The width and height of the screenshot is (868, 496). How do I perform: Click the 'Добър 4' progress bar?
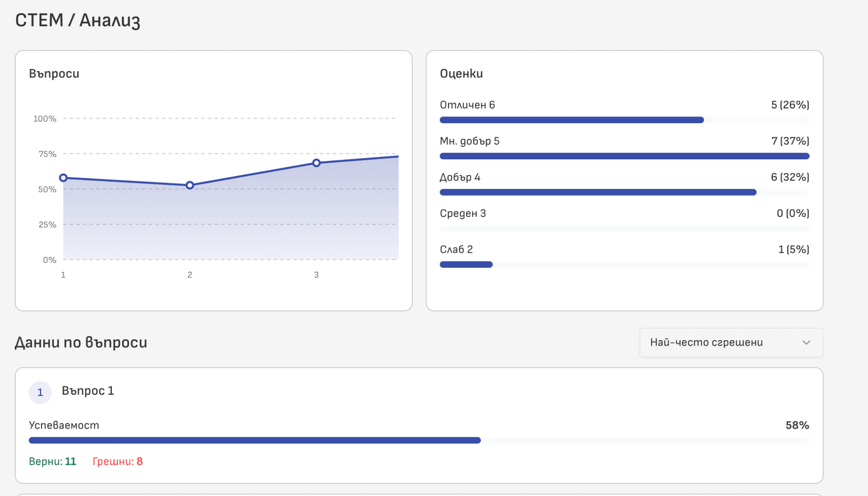pyautogui.click(x=624, y=192)
